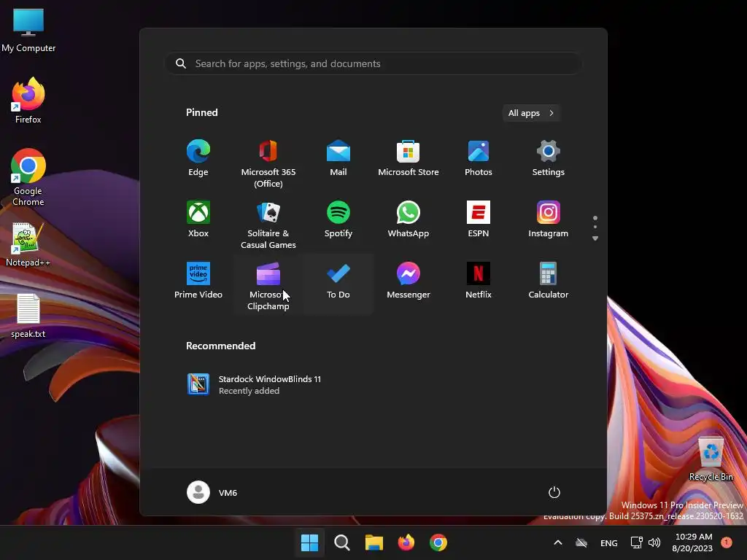The image size is (747, 560).
Task: Select the Notepad++ desktop shortcut
Action: [x=28, y=244]
